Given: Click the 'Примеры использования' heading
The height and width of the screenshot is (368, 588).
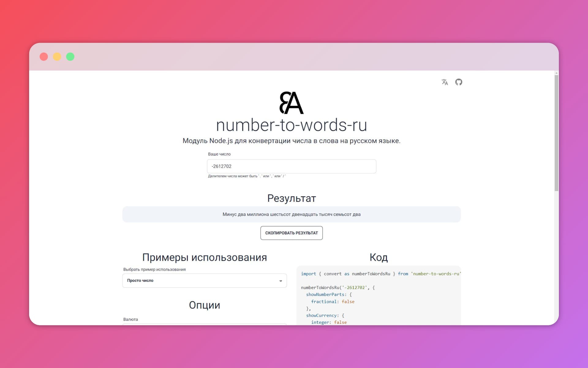Looking at the screenshot, I should tap(205, 258).
